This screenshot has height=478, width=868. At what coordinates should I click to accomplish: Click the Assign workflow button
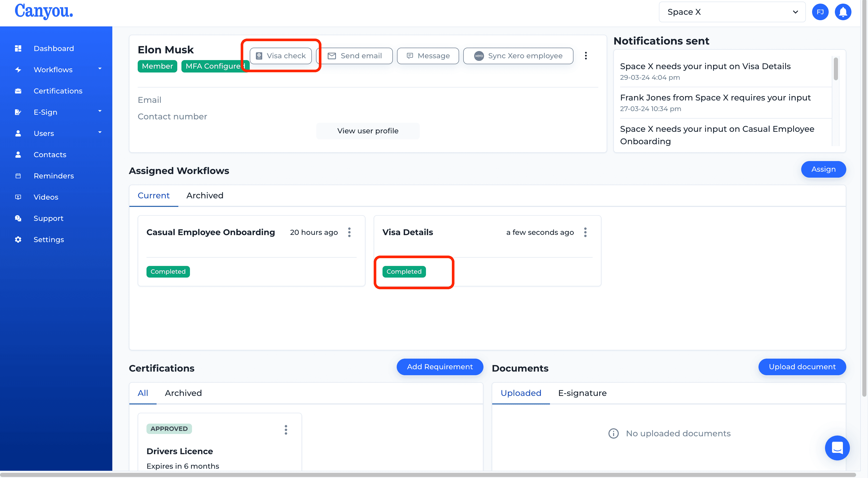(823, 170)
